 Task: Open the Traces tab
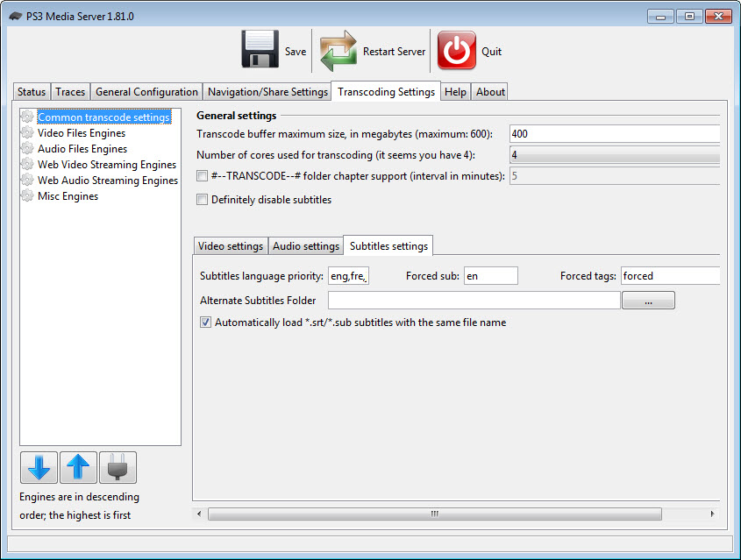[70, 92]
